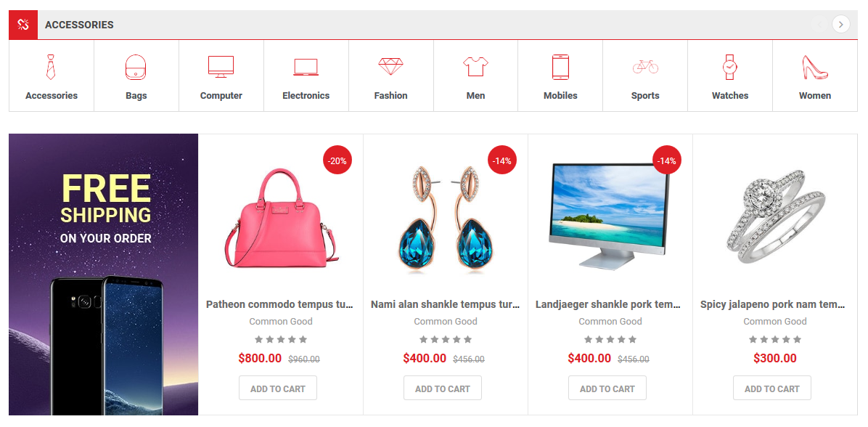Add the pink handbag to cart
This screenshot has height=427, width=868.
click(x=278, y=389)
